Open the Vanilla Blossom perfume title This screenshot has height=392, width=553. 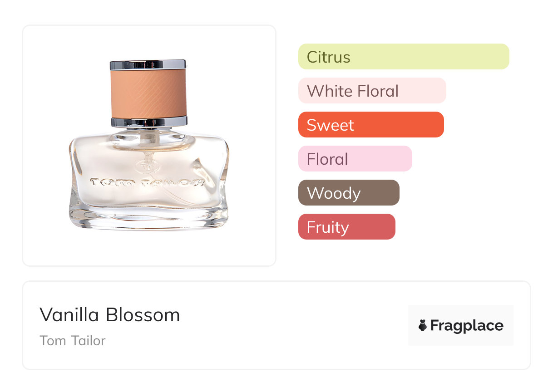click(109, 315)
